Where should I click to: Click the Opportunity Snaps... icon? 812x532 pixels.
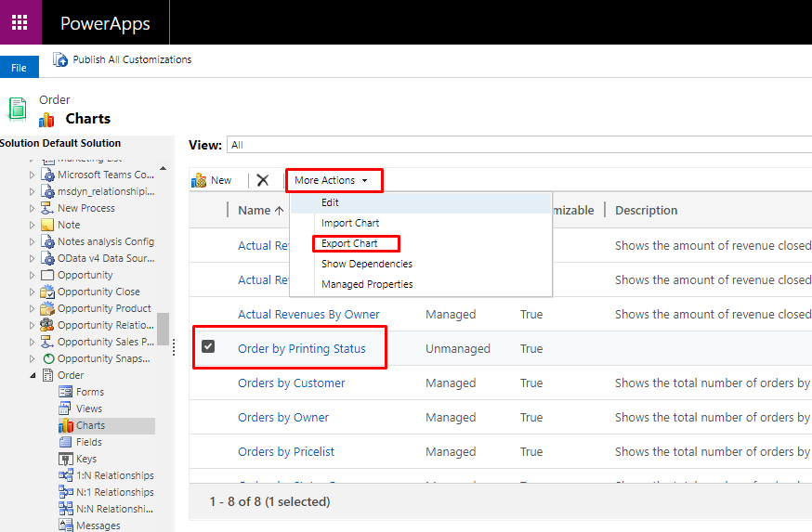(48, 358)
